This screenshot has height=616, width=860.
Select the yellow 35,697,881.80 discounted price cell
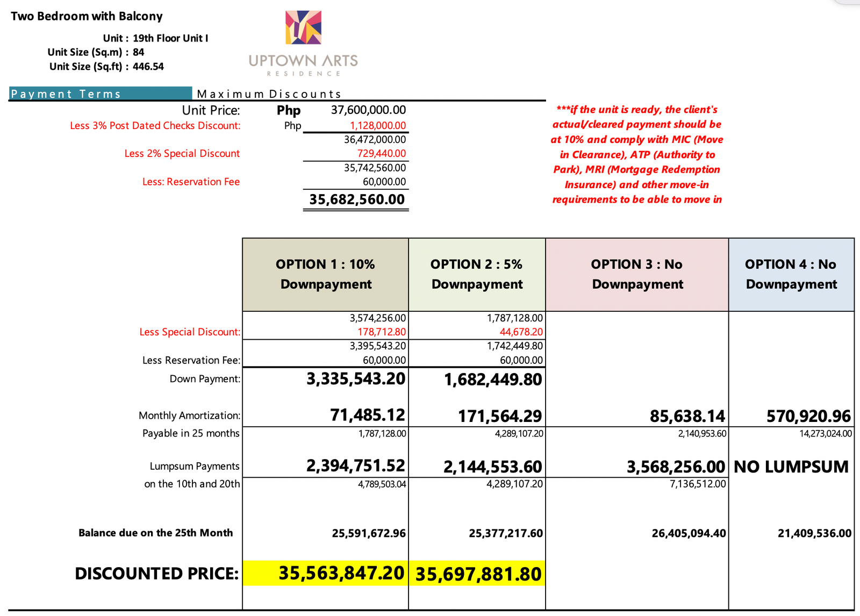478,574
